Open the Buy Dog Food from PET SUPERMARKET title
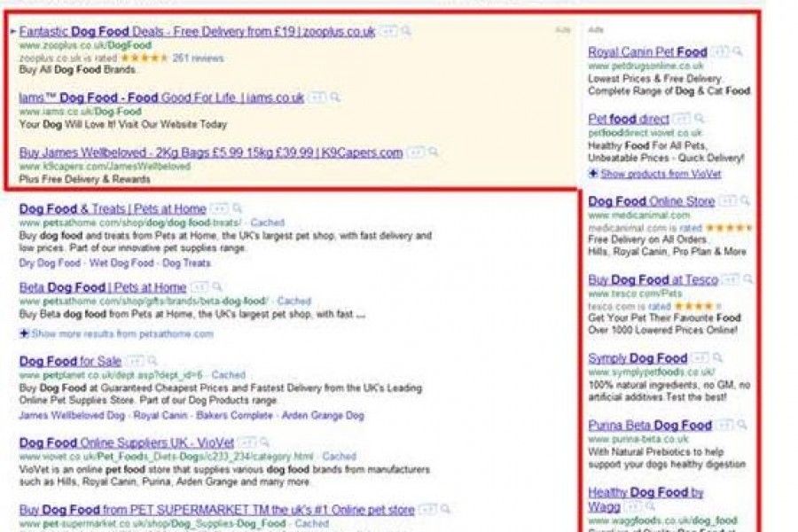The image size is (798, 532). point(217,510)
